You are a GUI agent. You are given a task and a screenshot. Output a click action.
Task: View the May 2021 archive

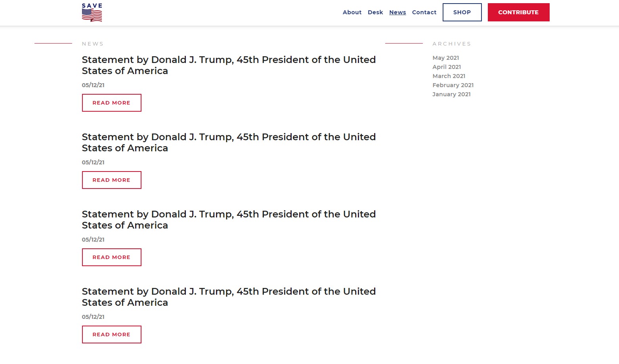point(446,58)
